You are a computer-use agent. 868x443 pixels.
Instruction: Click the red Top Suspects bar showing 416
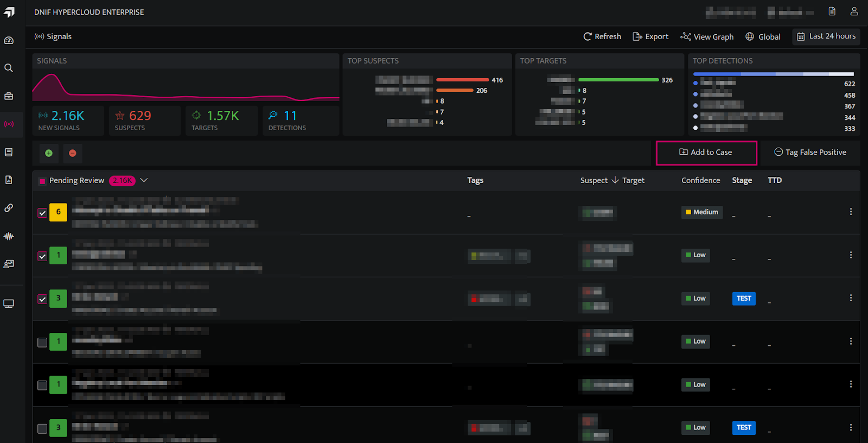coord(463,80)
